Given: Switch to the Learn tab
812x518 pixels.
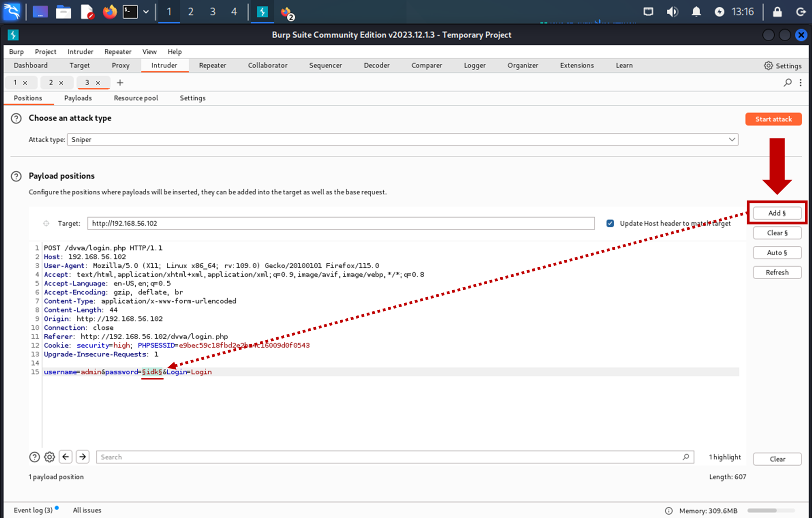Looking at the screenshot, I should click(x=624, y=65).
